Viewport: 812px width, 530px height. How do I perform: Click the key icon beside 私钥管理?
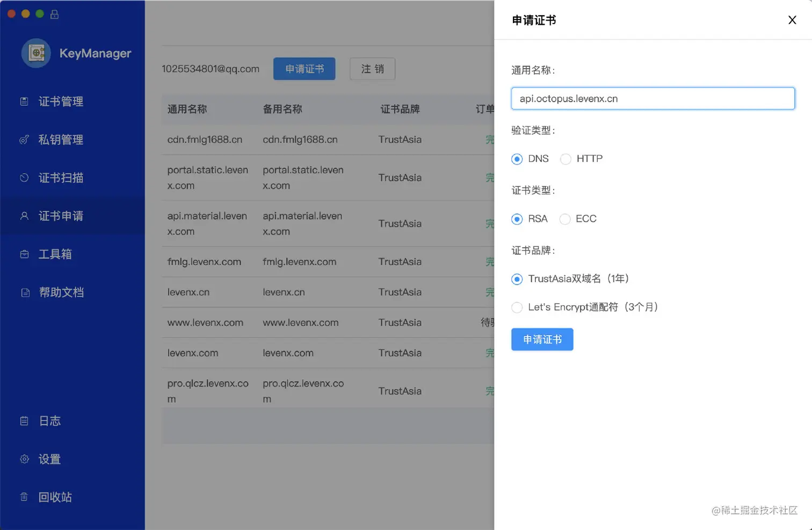coord(24,140)
